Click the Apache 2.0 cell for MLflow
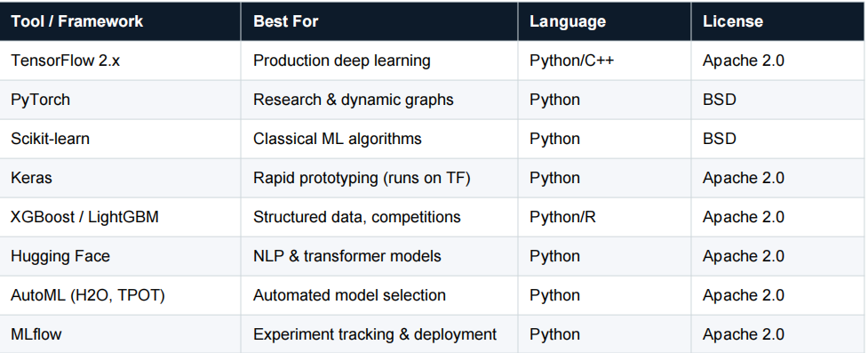 [777, 334]
